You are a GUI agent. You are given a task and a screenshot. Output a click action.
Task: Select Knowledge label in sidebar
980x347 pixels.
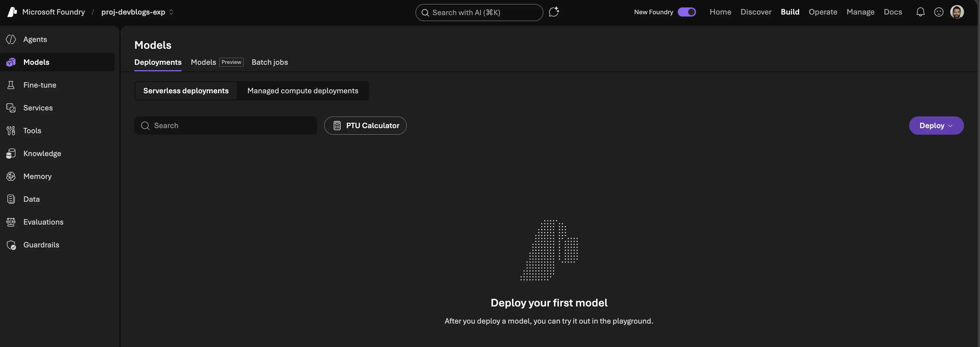42,154
